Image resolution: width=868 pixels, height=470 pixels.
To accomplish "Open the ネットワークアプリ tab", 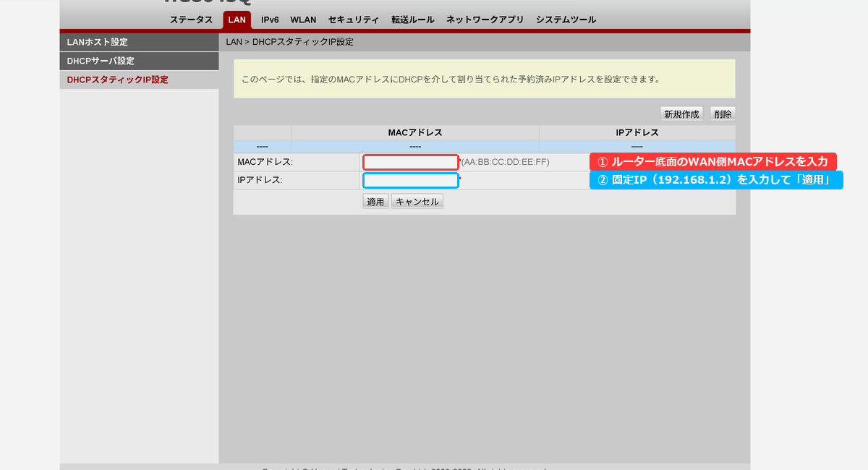I will click(x=485, y=20).
